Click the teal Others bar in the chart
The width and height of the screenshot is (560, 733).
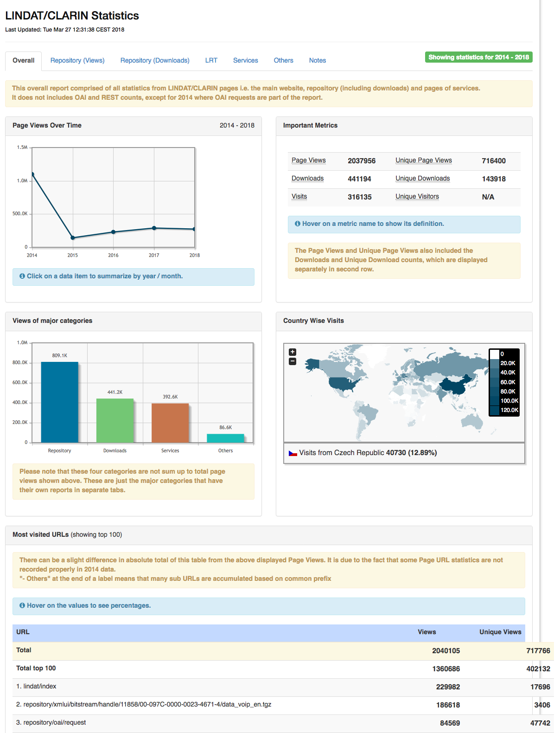[225, 438]
